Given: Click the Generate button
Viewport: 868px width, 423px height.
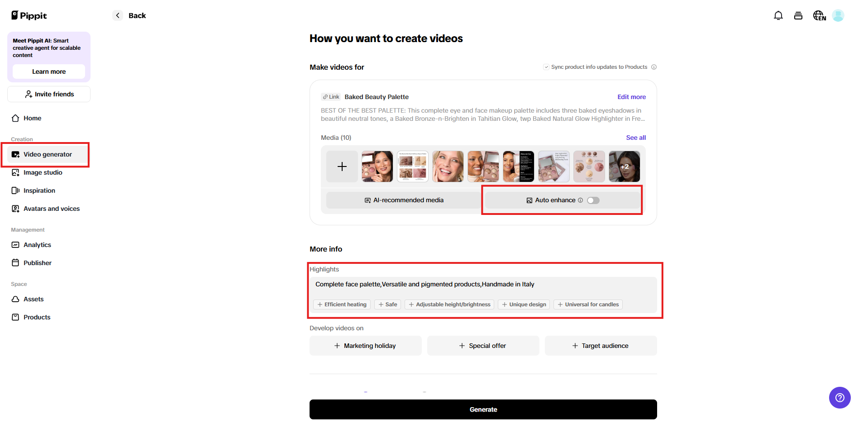Looking at the screenshot, I should point(483,409).
